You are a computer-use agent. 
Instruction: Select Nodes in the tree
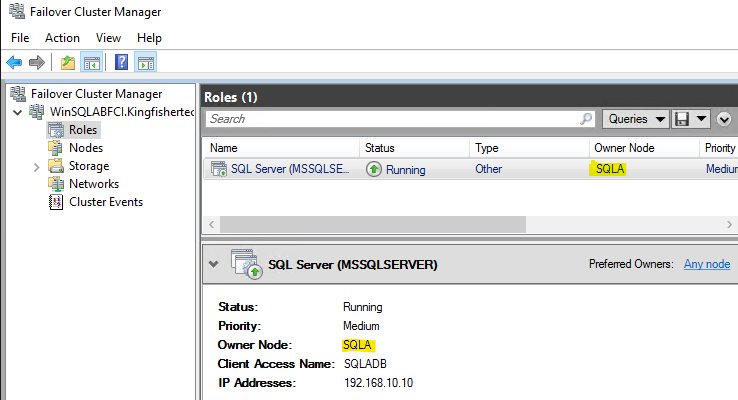pos(86,148)
